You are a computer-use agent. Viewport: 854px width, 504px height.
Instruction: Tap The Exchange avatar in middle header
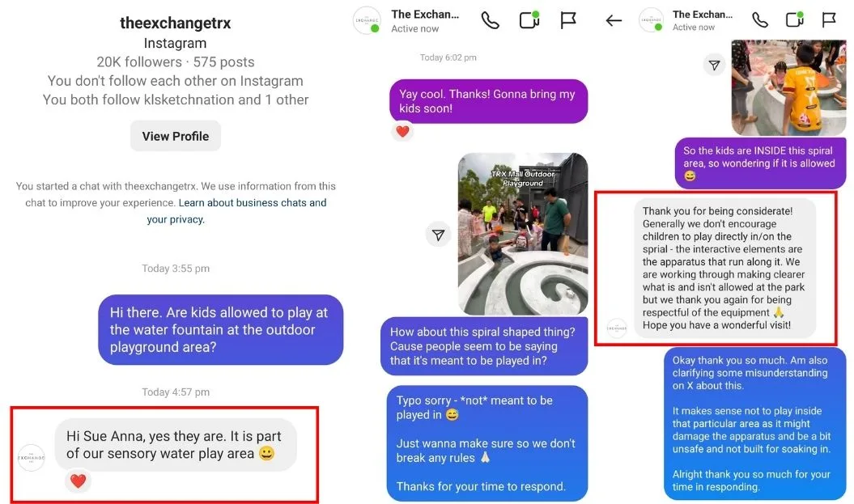click(x=367, y=21)
